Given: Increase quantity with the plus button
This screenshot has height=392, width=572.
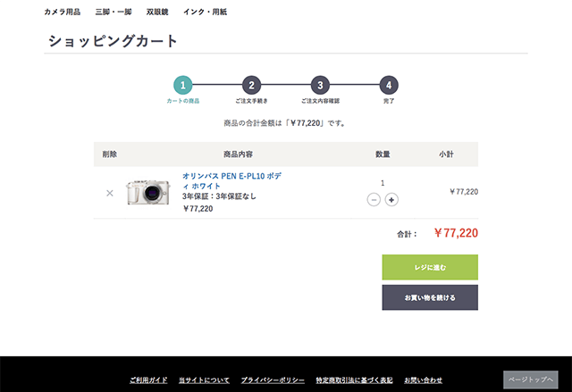Looking at the screenshot, I should coord(391,200).
